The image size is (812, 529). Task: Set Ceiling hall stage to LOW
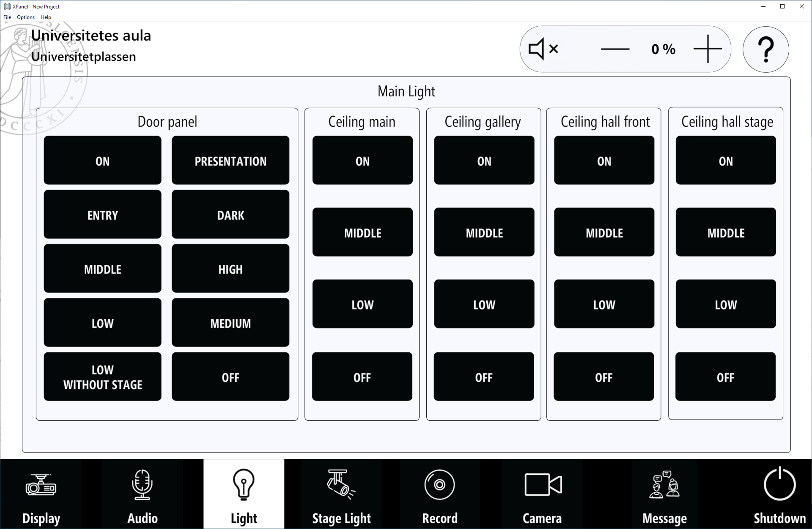(726, 304)
